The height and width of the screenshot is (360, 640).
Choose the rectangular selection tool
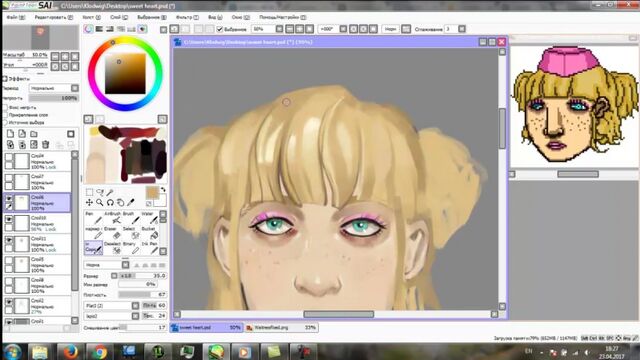[x=89, y=192]
